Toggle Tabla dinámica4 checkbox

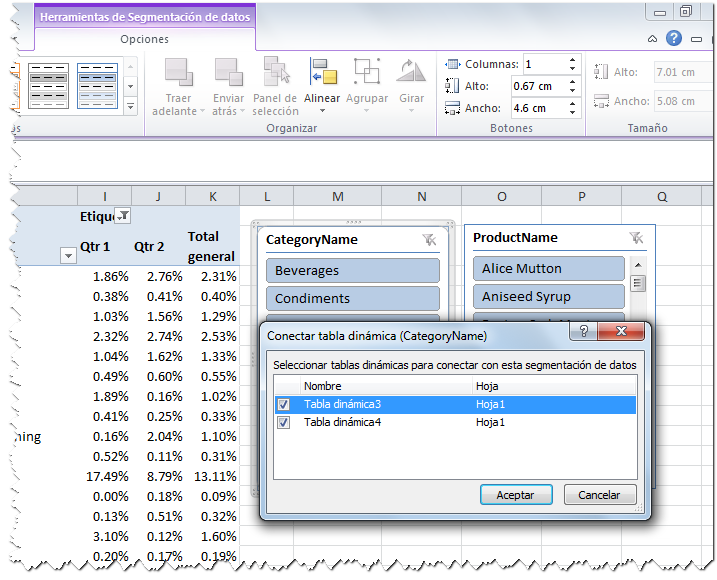pyautogui.click(x=284, y=422)
